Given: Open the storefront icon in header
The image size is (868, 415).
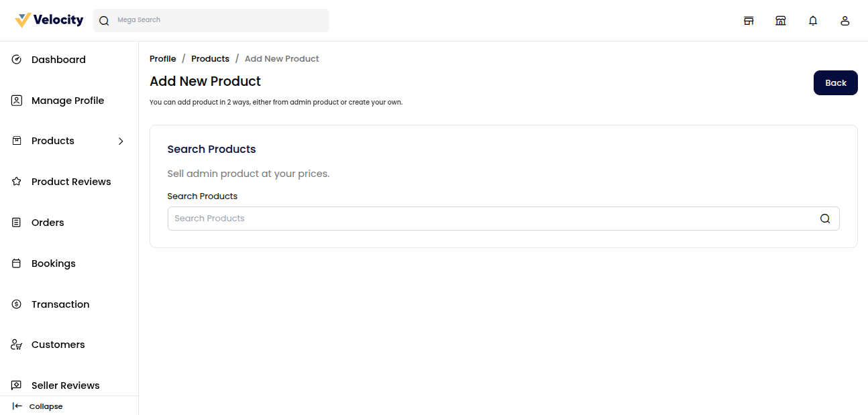Looking at the screenshot, I should [x=749, y=21].
